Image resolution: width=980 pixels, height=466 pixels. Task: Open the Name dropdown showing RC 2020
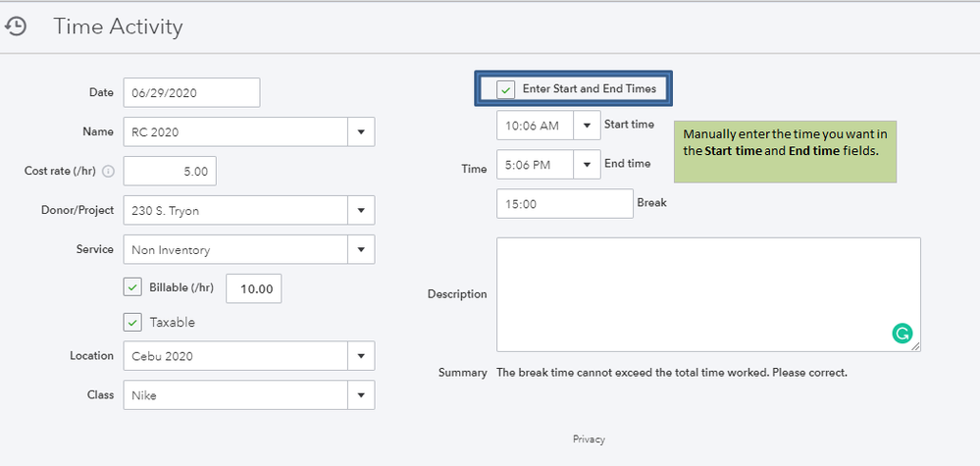coord(360,131)
